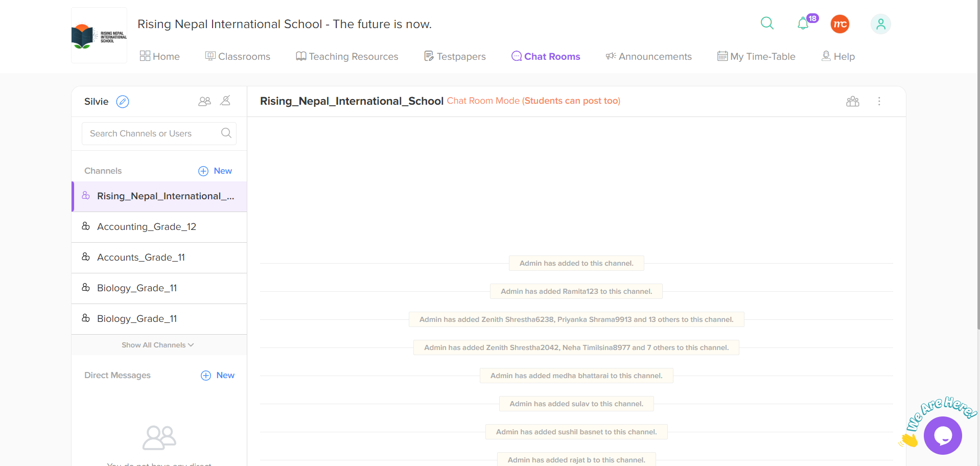Open the notifications bell icon
This screenshot has width=980, height=466.
tap(803, 24)
